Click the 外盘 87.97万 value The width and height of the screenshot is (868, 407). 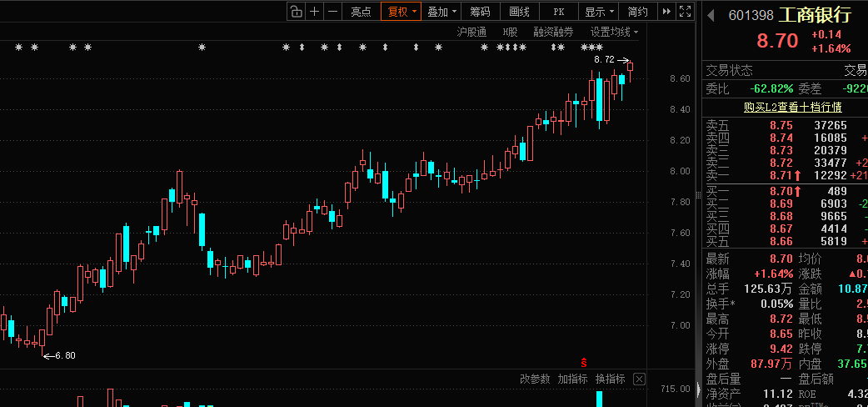(771, 364)
